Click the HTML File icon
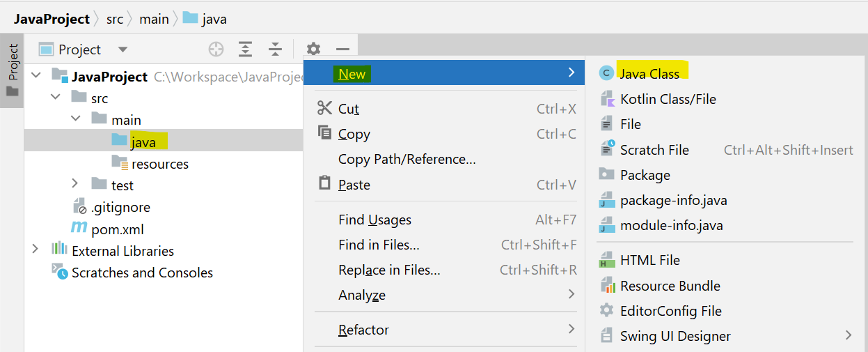The height and width of the screenshot is (352, 868). coord(607,260)
